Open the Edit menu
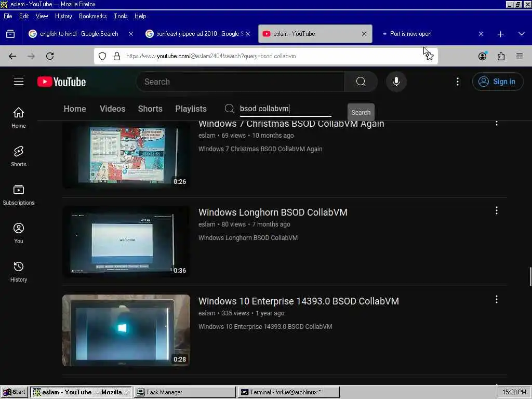The height and width of the screenshot is (399, 532). click(x=24, y=16)
